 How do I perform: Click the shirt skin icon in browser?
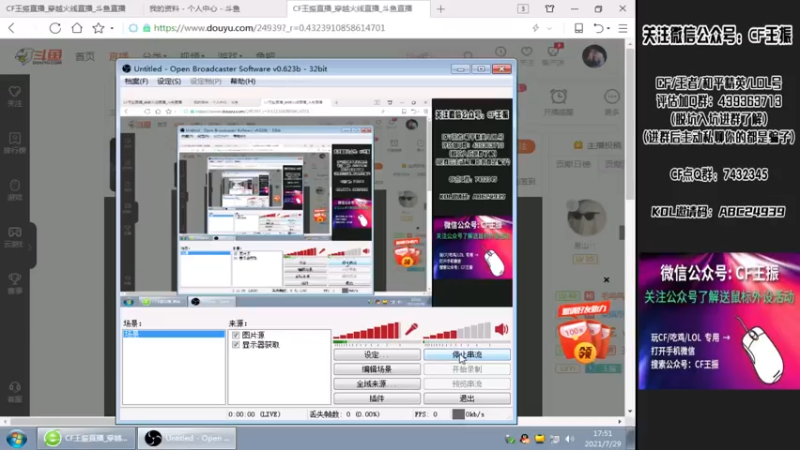tap(549, 9)
